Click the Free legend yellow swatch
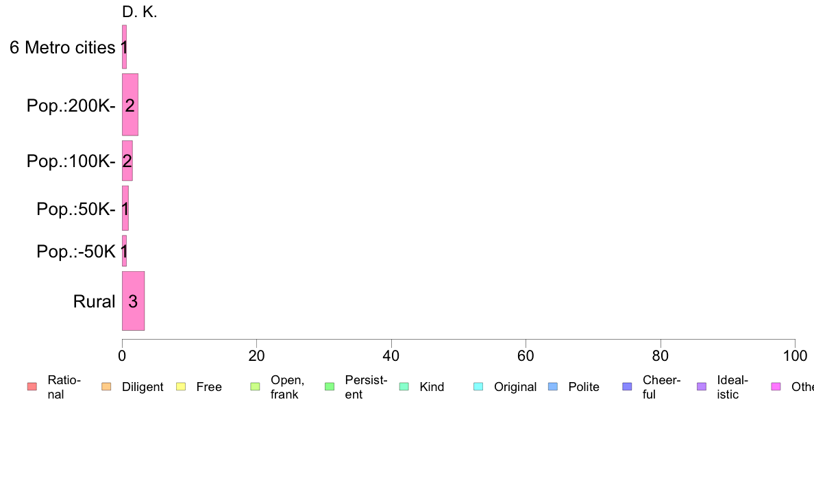The width and height of the screenshot is (814, 504). coord(181,387)
